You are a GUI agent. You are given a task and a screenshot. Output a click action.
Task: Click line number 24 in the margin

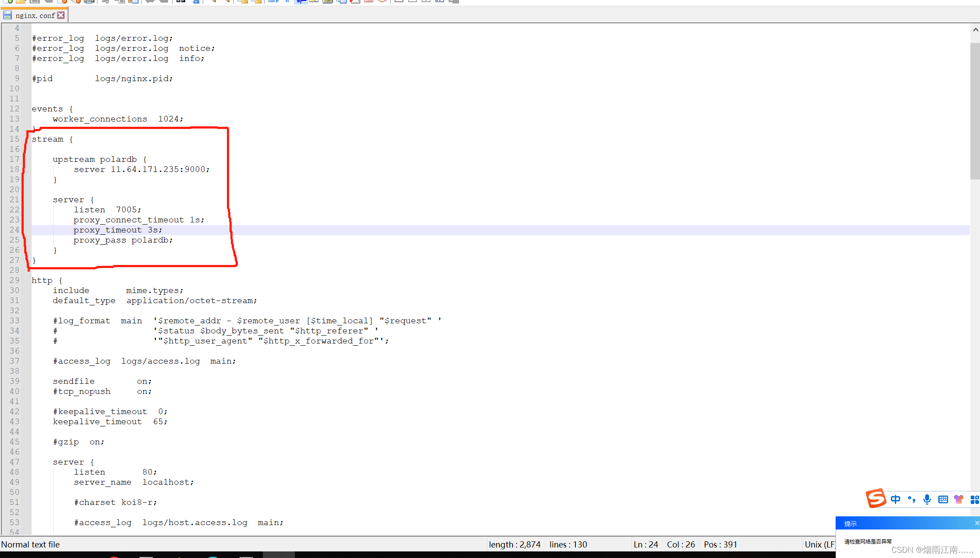14,230
